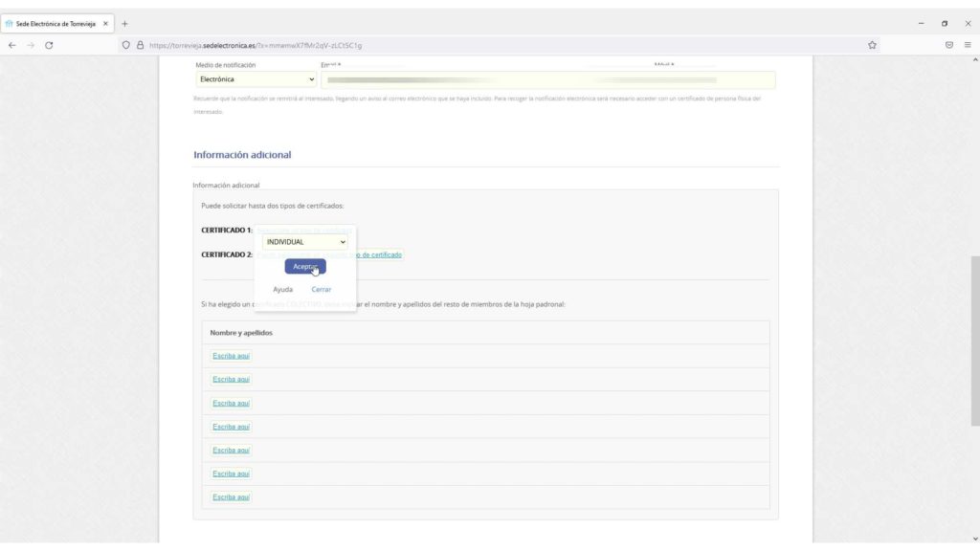Open the Firefox hamburger menu
The height and width of the screenshot is (551, 980).
pos(968,45)
